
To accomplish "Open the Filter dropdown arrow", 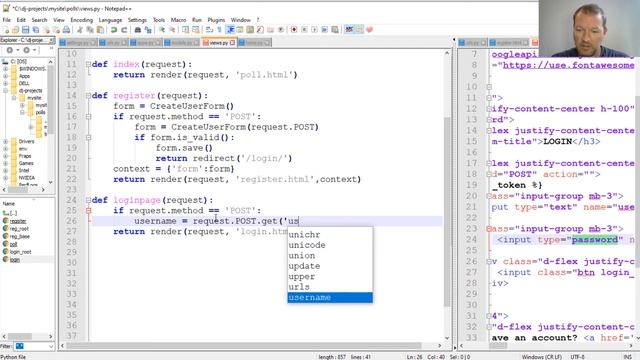I will click(51, 346).
